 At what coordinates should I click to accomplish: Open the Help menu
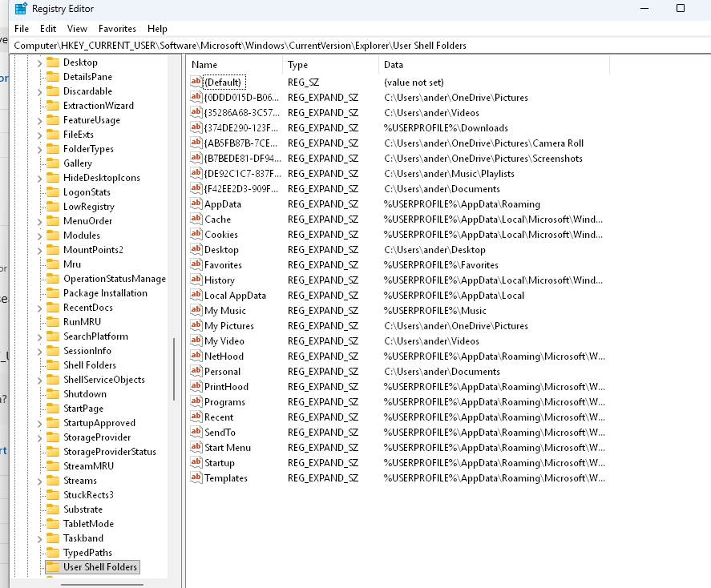[157, 29]
